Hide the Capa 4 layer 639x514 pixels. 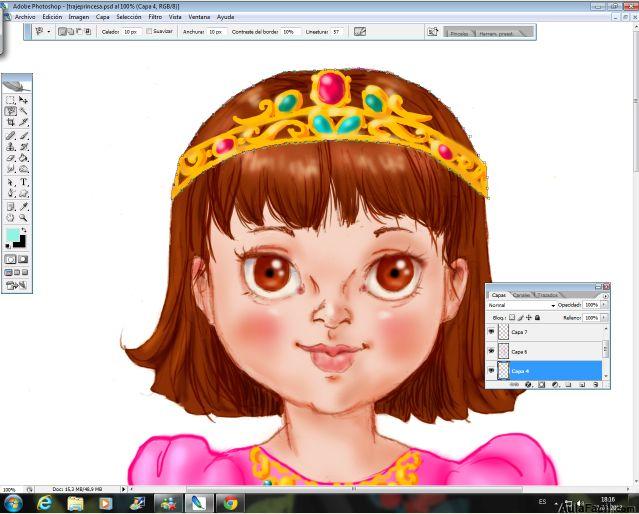click(x=491, y=371)
